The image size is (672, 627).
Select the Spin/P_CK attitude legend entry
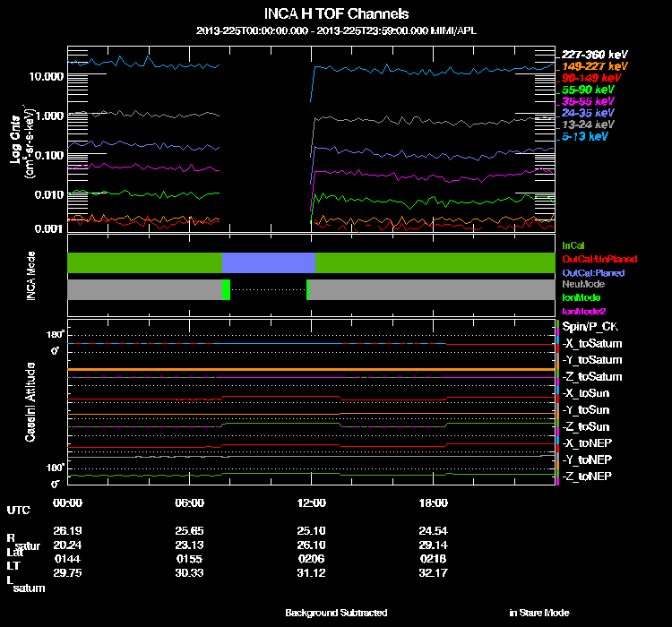pos(589,327)
